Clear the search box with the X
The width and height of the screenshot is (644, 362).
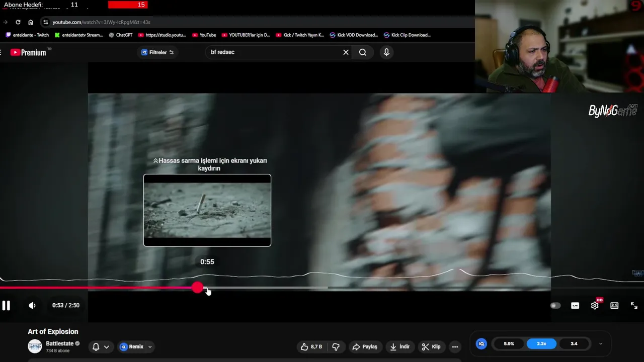point(346,52)
